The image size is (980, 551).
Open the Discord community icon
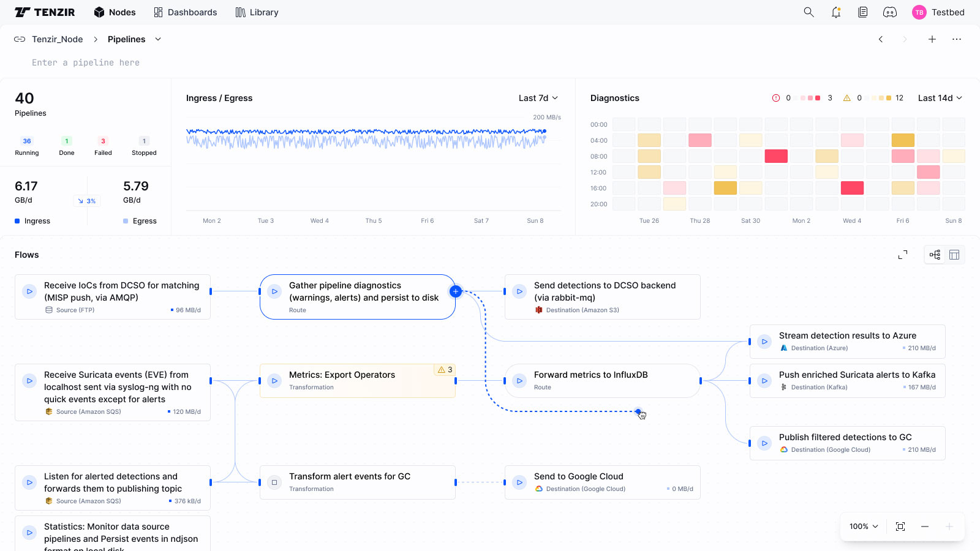pos(890,12)
